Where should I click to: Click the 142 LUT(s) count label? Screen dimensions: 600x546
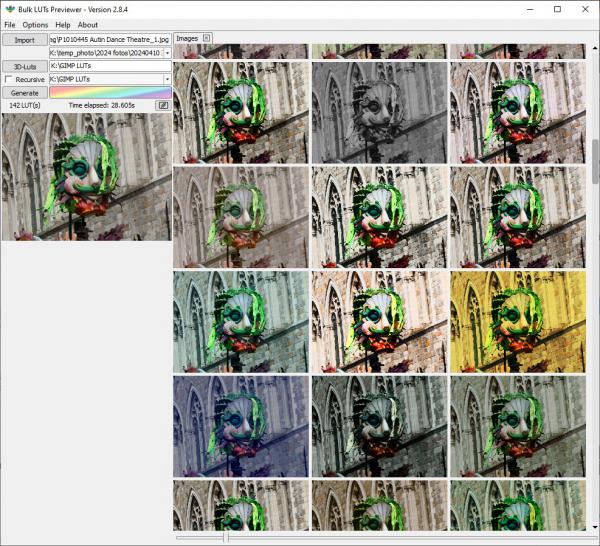click(x=25, y=105)
